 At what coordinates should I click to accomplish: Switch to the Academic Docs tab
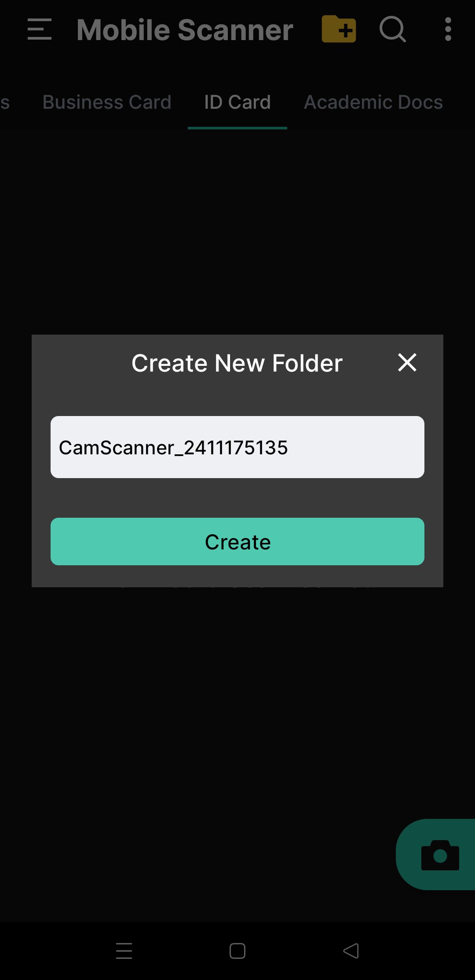point(373,102)
